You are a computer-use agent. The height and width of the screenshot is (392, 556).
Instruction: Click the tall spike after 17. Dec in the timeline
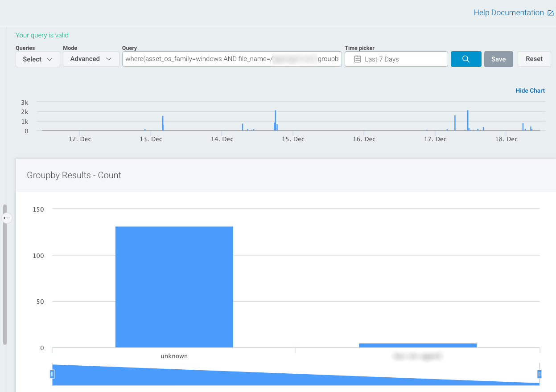[468, 120]
